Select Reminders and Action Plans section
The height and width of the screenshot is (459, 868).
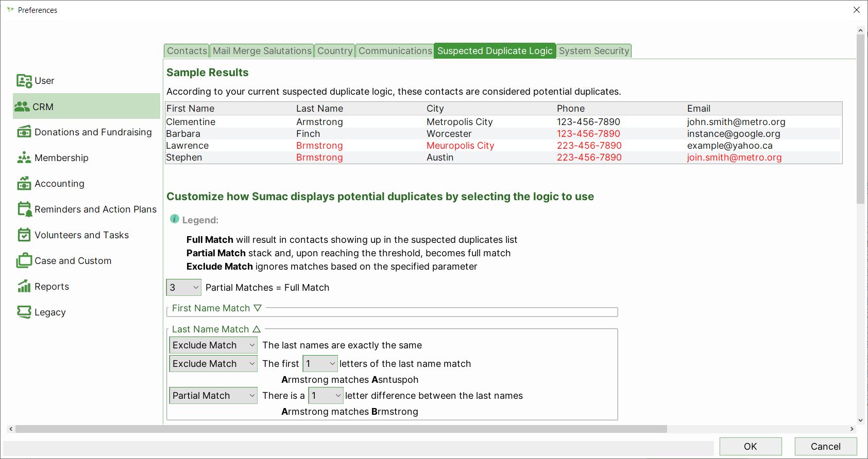(87, 209)
